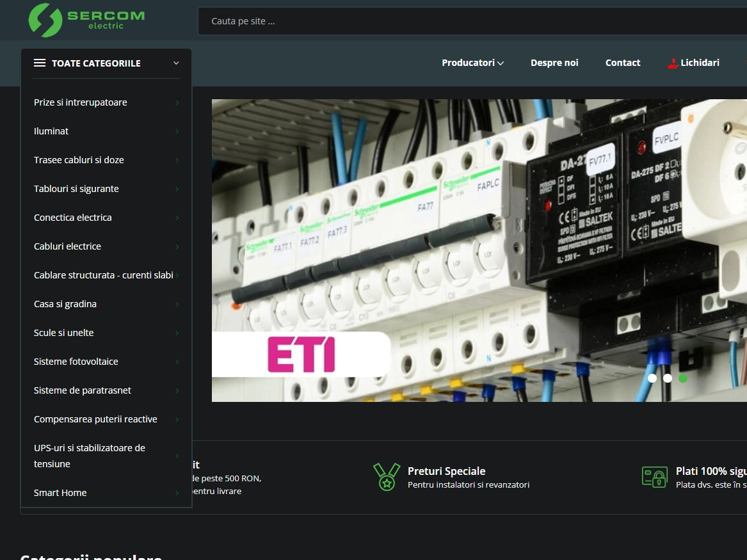Open the Producatori dropdown
Viewport: 747px width, 560px height.
click(x=472, y=63)
